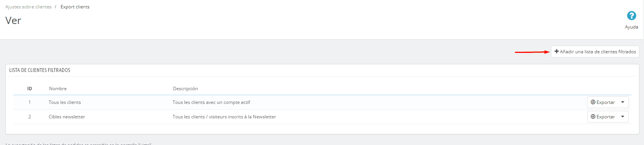Click description Tous les clients avec compte actif

point(211,102)
